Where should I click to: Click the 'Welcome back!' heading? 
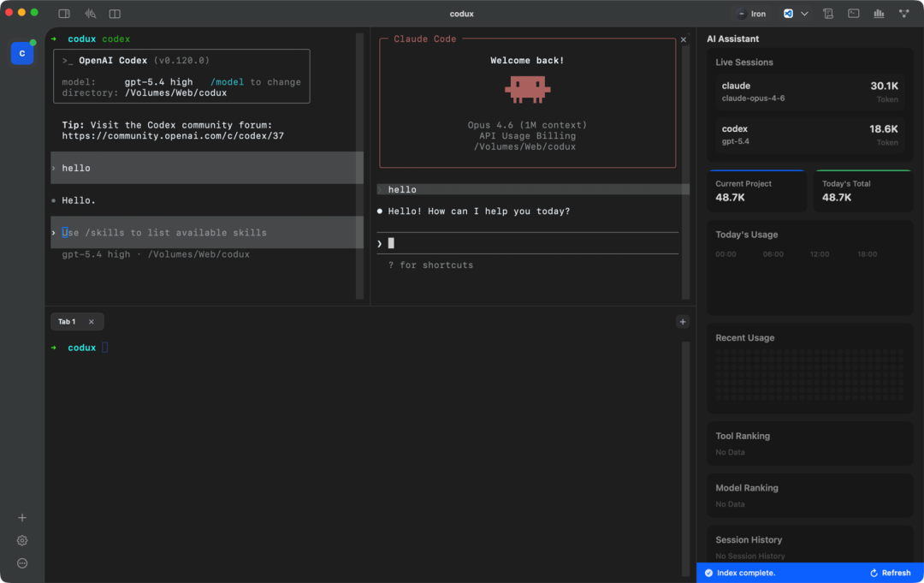[x=527, y=60]
